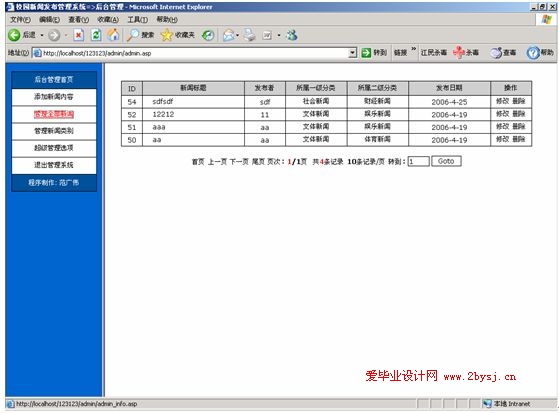This screenshot has width=559, height=413.
Task: Go to the Home page icon
Action: [x=113, y=35]
